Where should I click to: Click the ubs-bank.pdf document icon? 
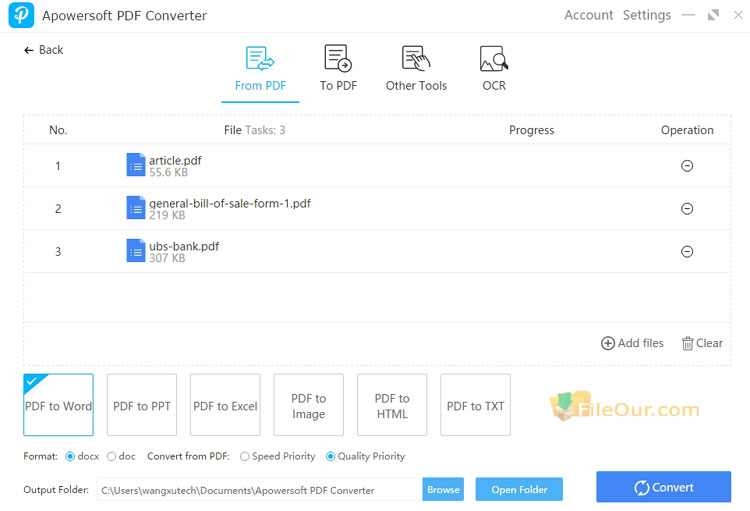pos(136,250)
